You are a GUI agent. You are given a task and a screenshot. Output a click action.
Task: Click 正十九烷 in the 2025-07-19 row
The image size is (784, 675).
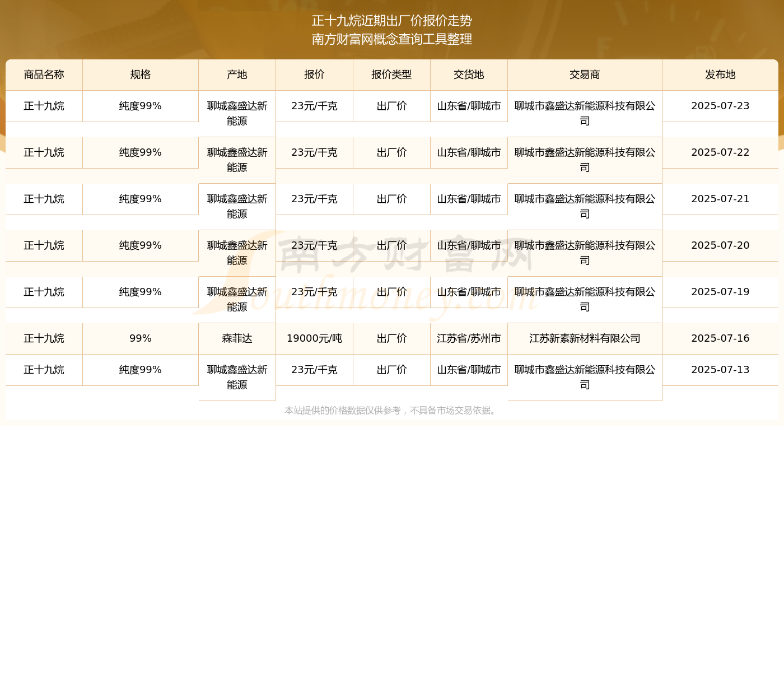point(44,292)
